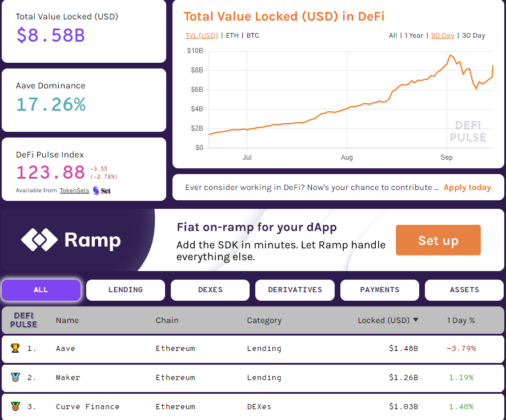Click the DEFI PULSE watermark on the chart
506x420 pixels.
tap(469, 133)
